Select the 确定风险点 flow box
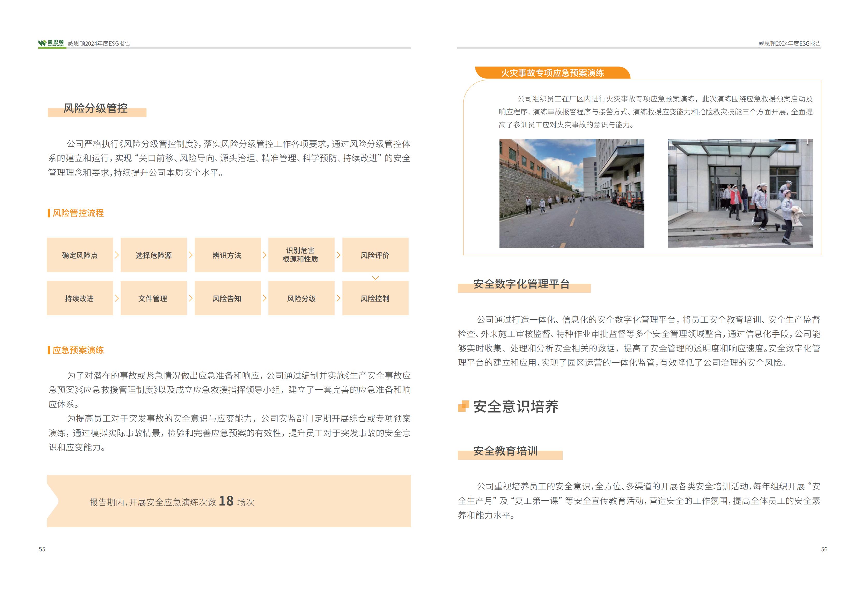Viewport: 868px width, 593px height. click(x=79, y=255)
